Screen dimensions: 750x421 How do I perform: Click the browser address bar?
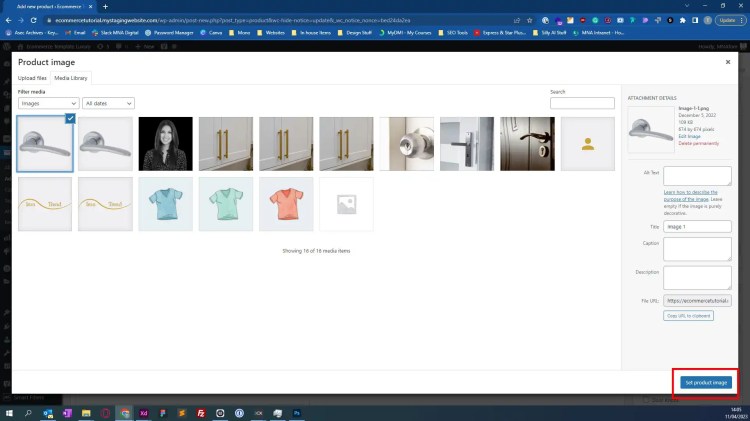click(282, 20)
